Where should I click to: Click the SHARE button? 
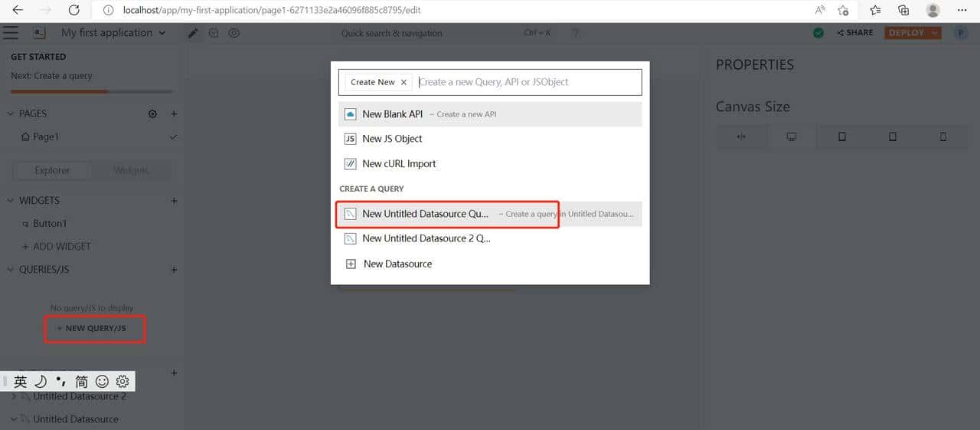point(854,33)
